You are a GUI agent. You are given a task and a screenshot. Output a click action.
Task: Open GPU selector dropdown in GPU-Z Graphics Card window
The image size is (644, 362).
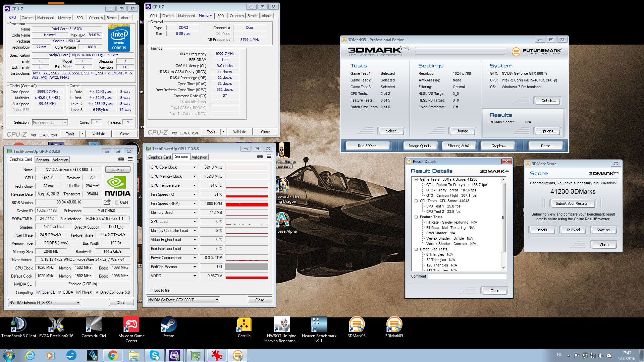click(x=45, y=303)
